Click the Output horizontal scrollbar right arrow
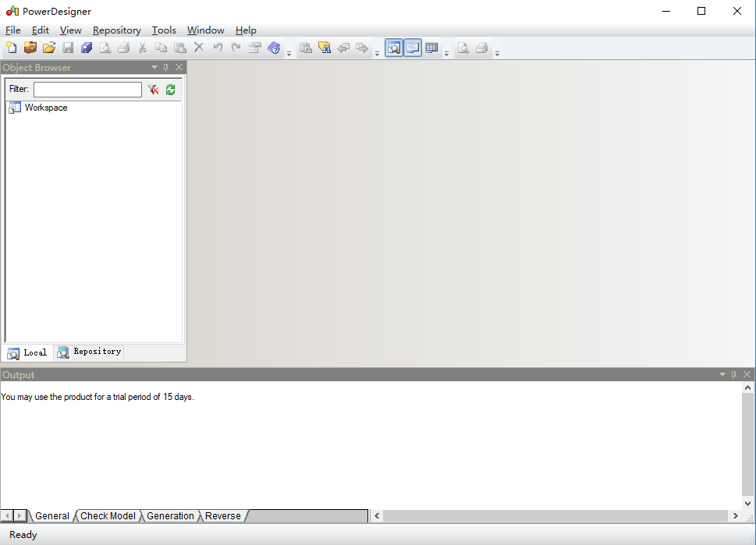This screenshot has height=545, width=756. [x=735, y=516]
